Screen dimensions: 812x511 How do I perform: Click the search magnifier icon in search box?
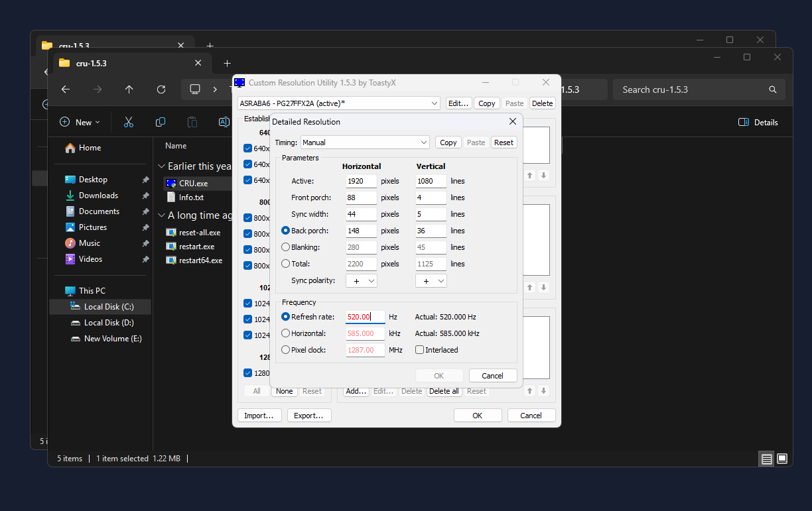[772, 89]
